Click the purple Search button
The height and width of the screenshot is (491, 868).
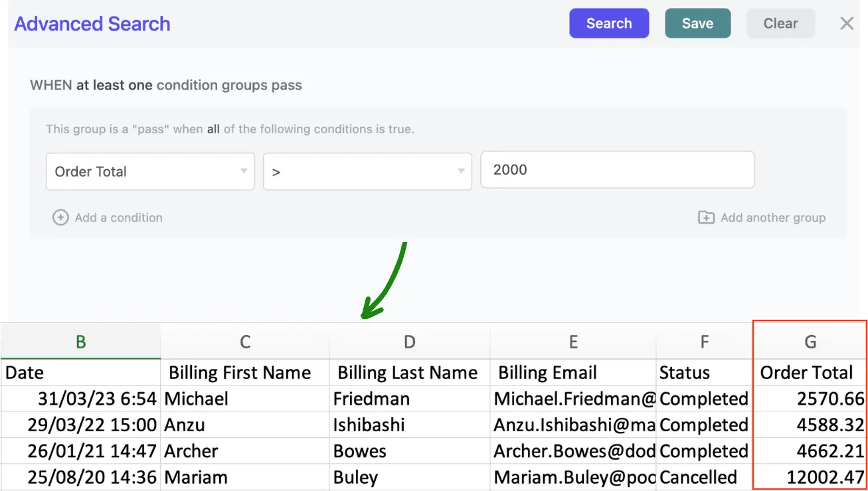point(608,23)
